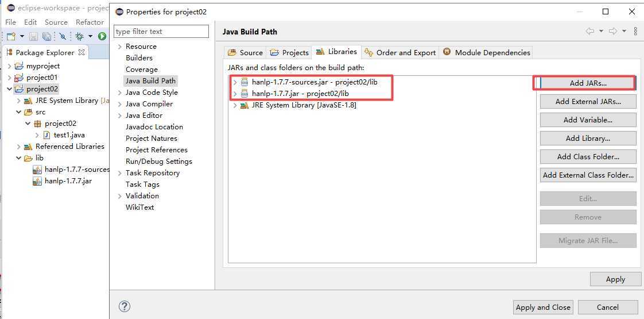Select Java Build Path in properties list
The image size is (644, 319).
[150, 81]
